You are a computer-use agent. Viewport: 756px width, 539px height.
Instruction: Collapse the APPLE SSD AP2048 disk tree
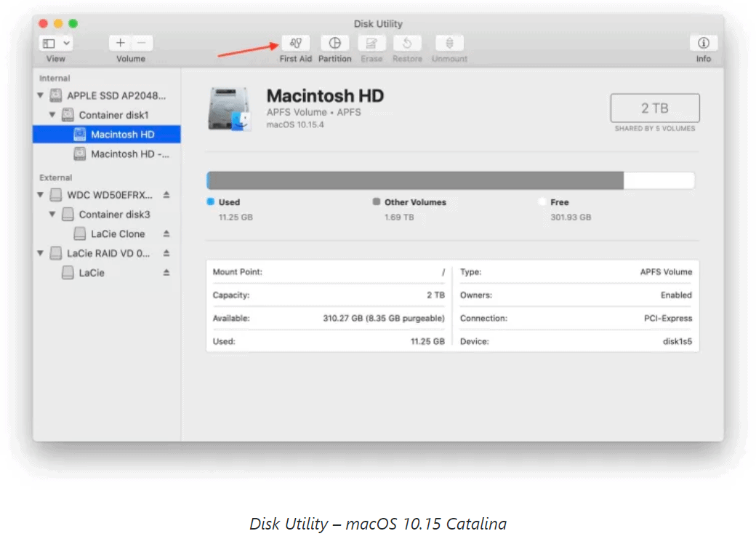point(41,95)
